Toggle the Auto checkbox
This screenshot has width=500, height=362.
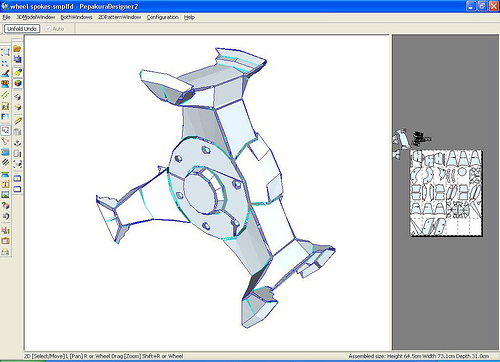pyautogui.click(x=48, y=29)
